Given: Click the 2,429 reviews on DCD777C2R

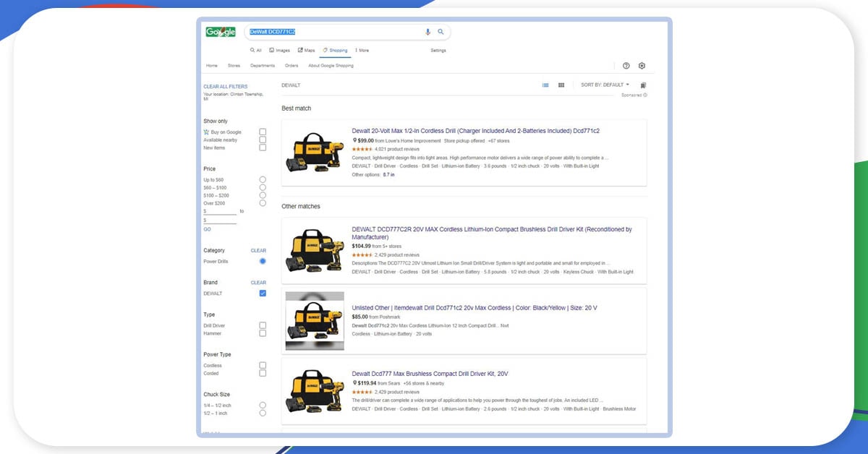Looking at the screenshot, I should pos(397,255).
